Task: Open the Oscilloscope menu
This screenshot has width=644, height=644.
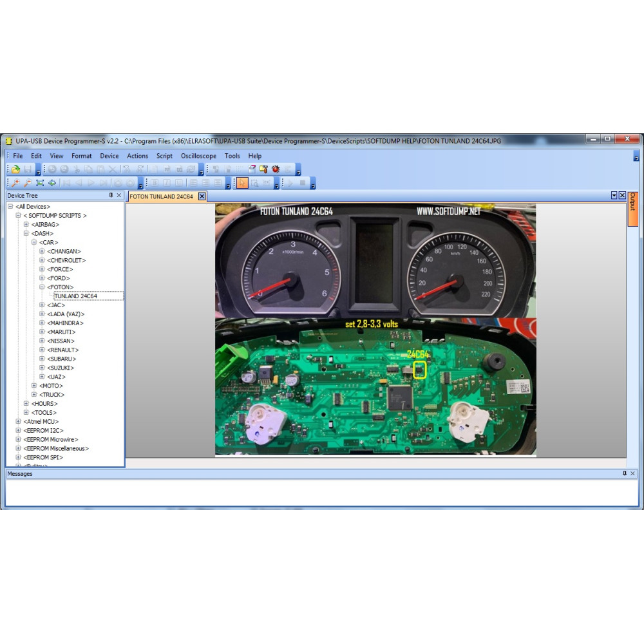Action: 199,156
